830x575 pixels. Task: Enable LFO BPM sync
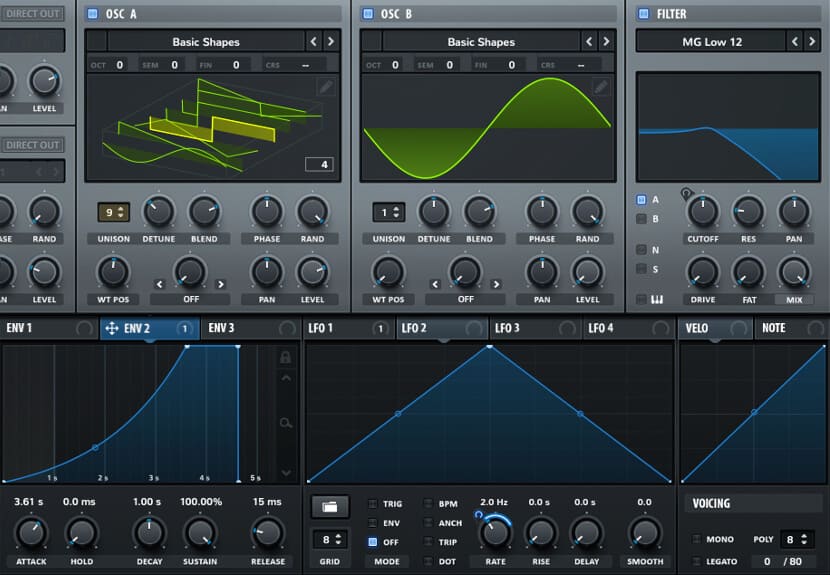pos(428,504)
